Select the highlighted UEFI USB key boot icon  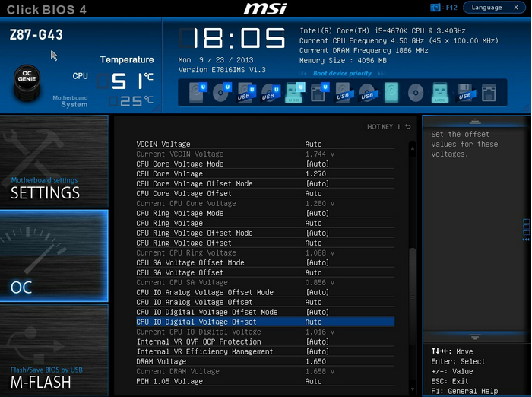click(x=295, y=92)
